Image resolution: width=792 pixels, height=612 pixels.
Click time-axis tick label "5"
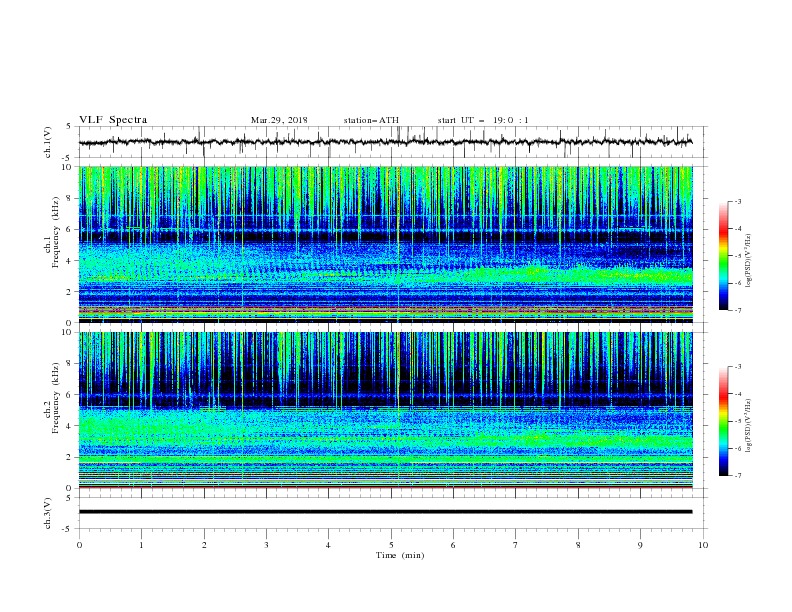(391, 545)
